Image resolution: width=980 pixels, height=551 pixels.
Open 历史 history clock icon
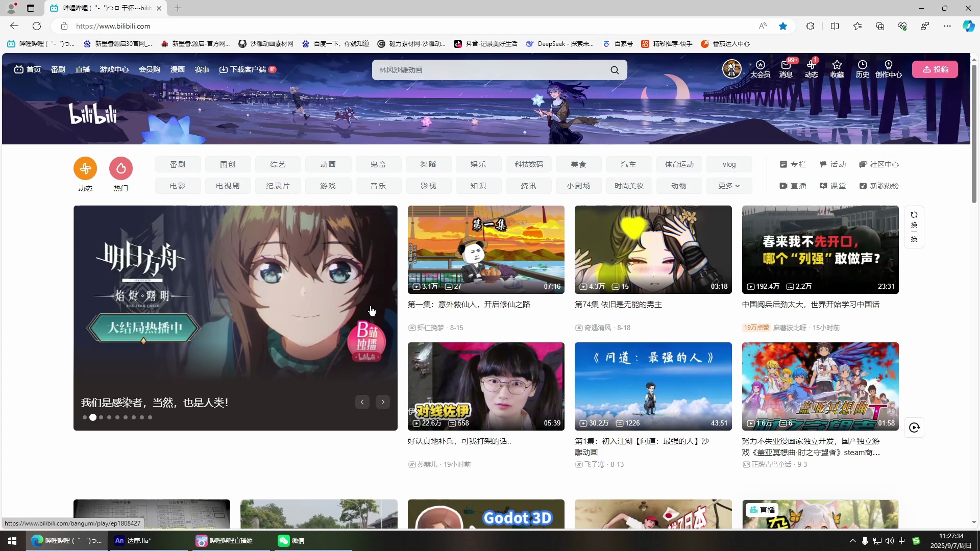click(x=863, y=69)
